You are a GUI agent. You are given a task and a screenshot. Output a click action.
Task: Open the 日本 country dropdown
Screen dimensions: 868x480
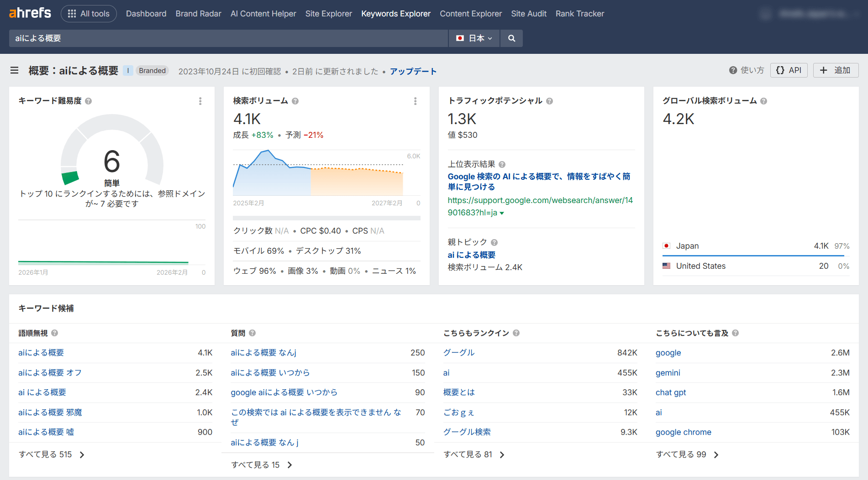(474, 38)
